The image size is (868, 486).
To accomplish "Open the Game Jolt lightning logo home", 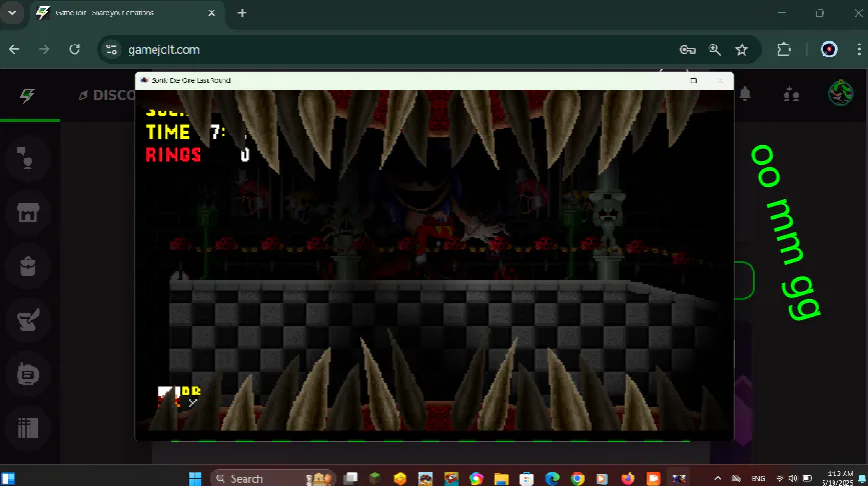I will coord(27,95).
